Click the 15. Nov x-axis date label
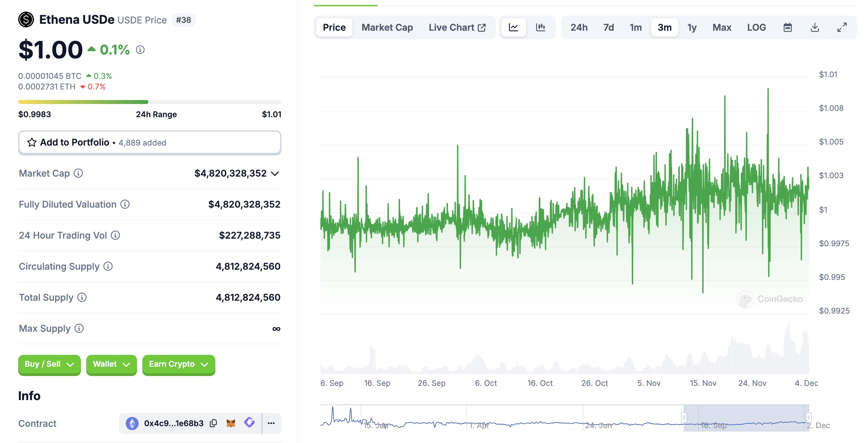Screen dimensions: 868x443 click(703, 383)
